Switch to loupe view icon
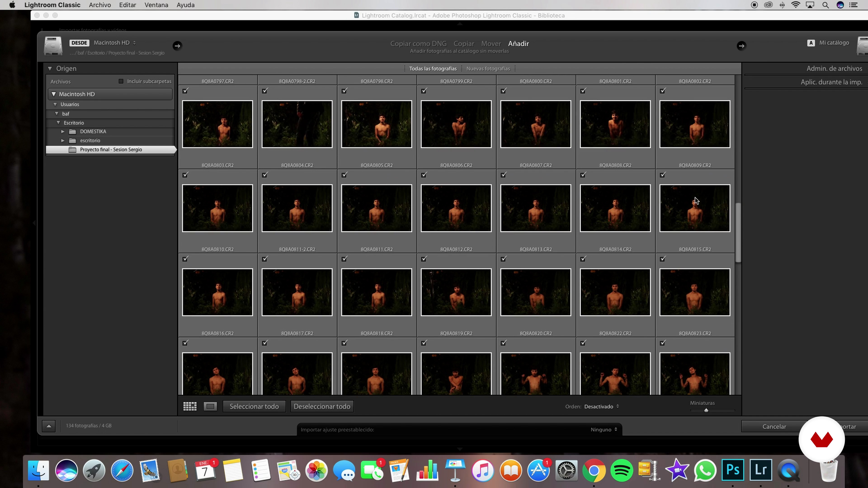Image resolution: width=868 pixels, height=488 pixels. click(x=210, y=406)
